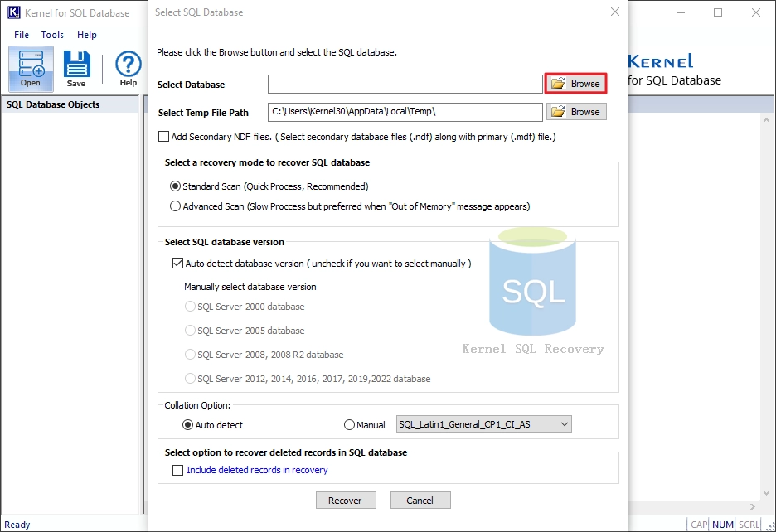Open Help via question mark icon
The image size is (776, 532).
[x=129, y=69]
